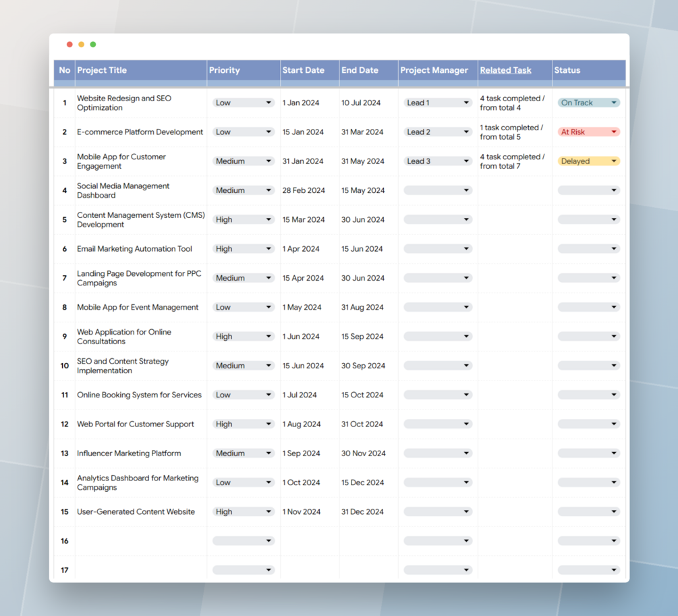Change the On Track status chip
678x616 pixels.
point(588,103)
